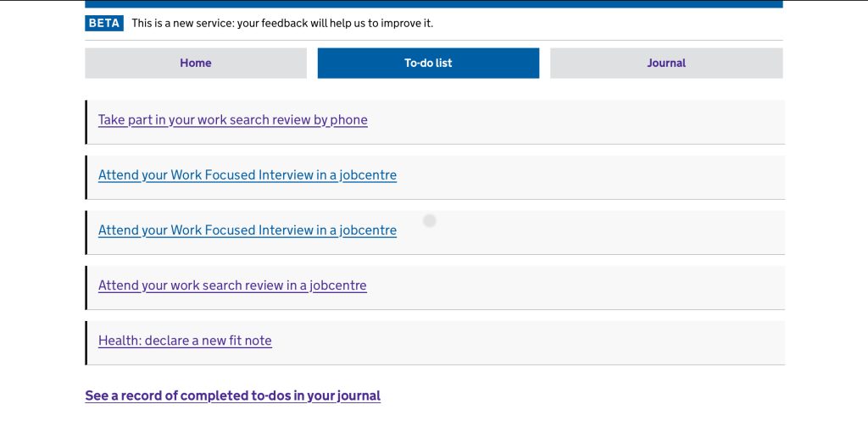Click empty space in the second Work Focused Interview card
868x443 pixels.
point(593,232)
